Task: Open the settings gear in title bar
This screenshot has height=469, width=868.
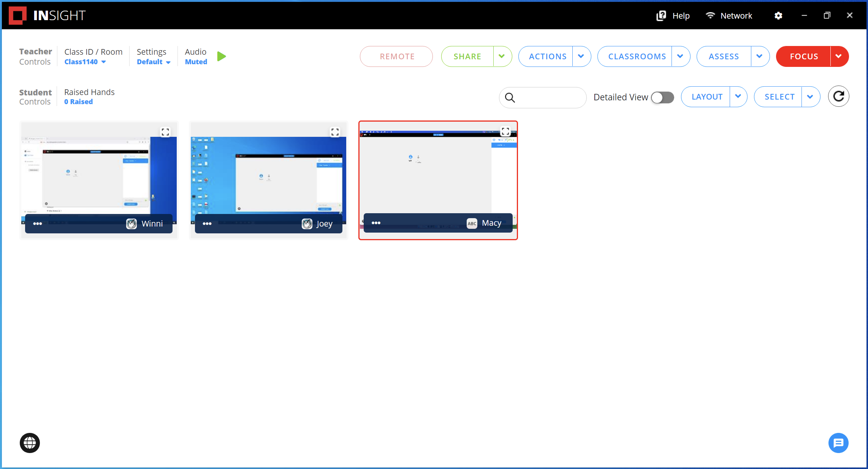Action: [778, 16]
